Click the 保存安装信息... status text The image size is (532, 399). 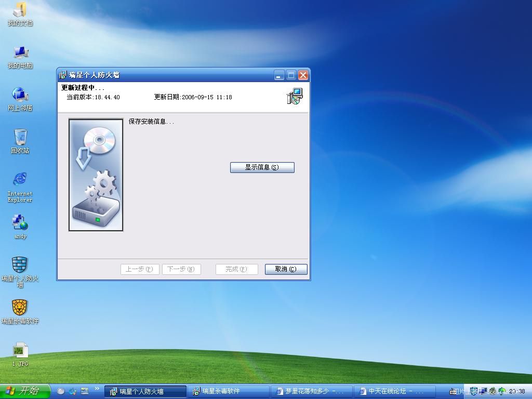click(151, 122)
